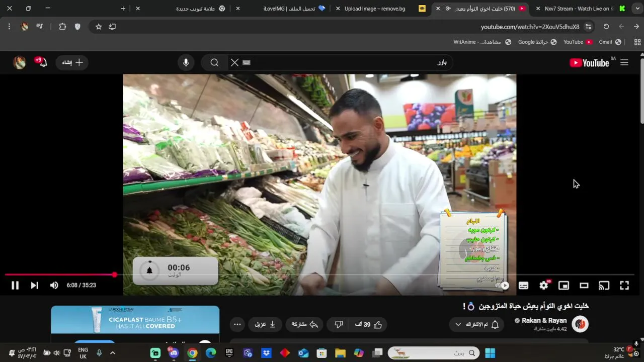The image size is (644, 362).
Task: Open more actions three-dot menu
Action: (237, 324)
